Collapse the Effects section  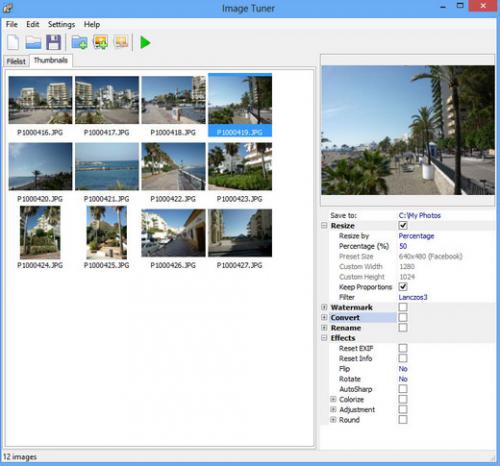coord(324,338)
